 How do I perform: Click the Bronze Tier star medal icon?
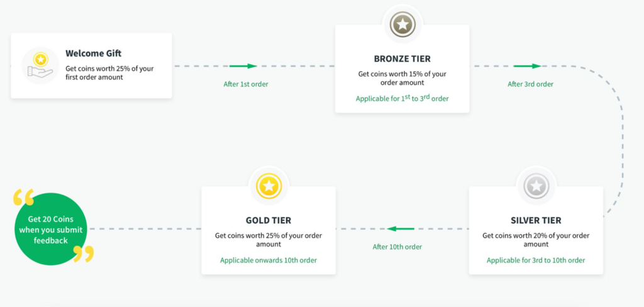point(402,25)
